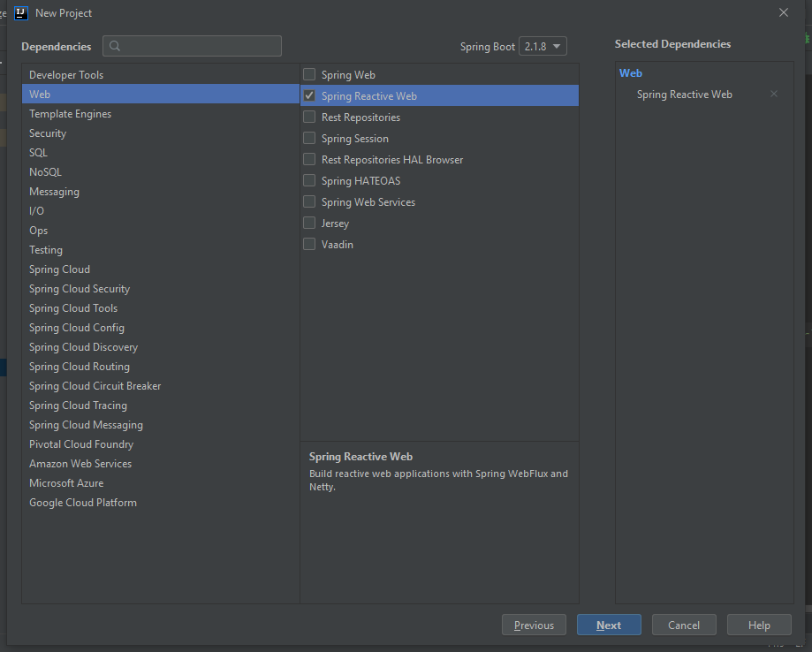The width and height of the screenshot is (812, 652).
Task: Select the Jersey dependency checkbox
Action: pyautogui.click(x=309, y=224)
